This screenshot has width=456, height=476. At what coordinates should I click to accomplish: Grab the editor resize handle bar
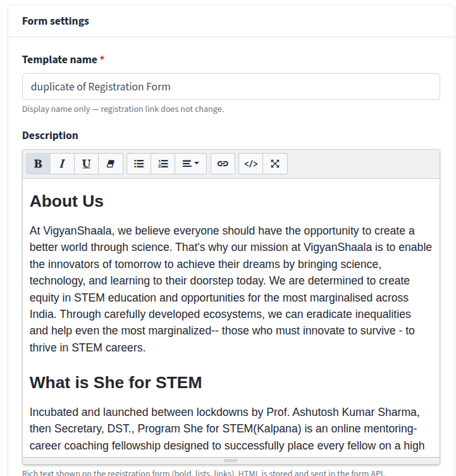coord(231,461)
